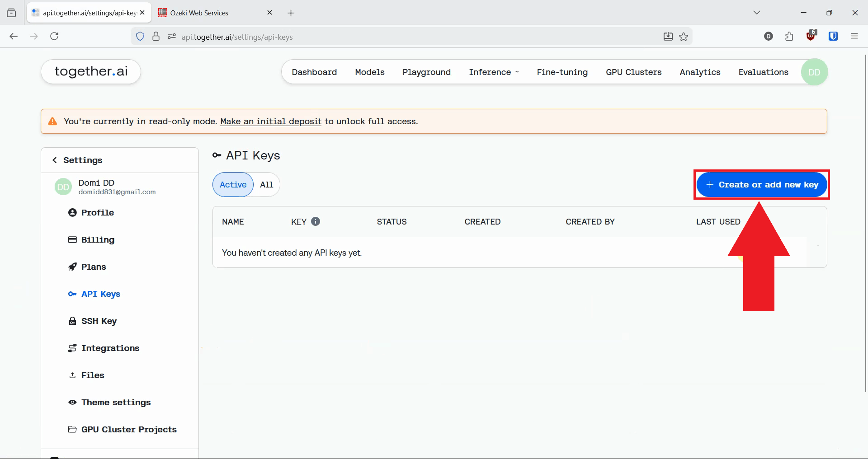868x459 pixels.
Task: Open Files via upload icon in sidebar
Action: (x=72, y=375)
